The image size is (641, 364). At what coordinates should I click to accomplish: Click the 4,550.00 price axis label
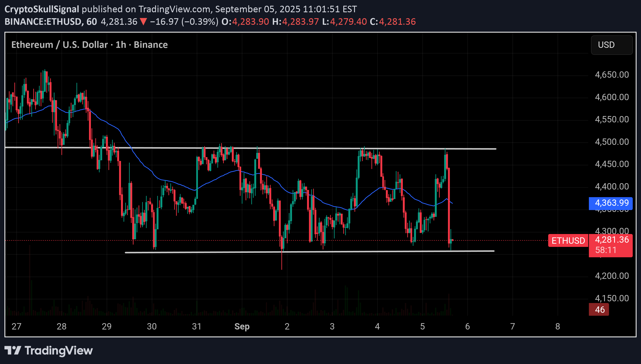click(x=612, y=119)
